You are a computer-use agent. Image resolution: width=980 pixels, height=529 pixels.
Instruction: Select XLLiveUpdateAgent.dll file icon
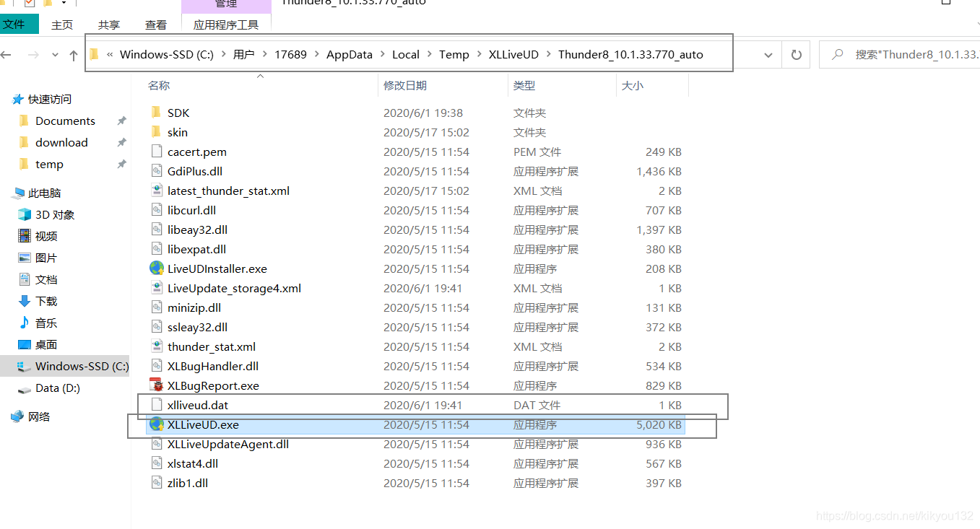tap(156, 444)
